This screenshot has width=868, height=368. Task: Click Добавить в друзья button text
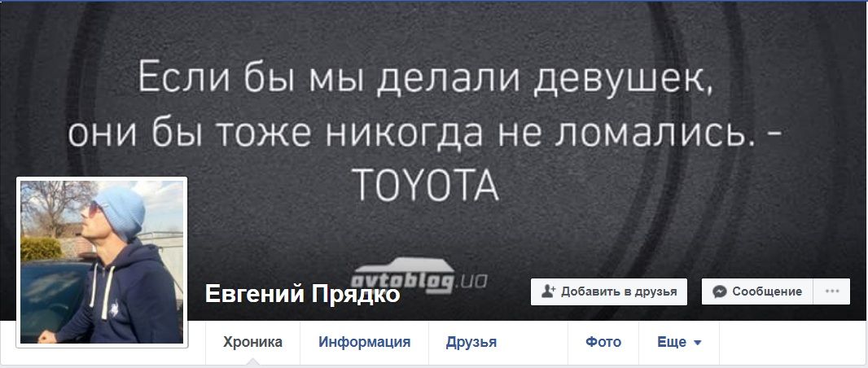pos(619,291)
